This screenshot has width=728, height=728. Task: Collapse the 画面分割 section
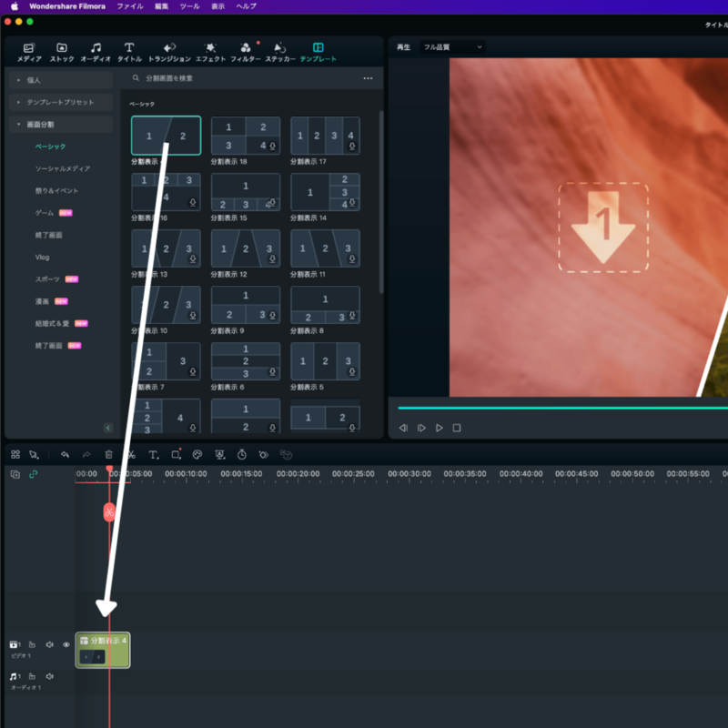[x=61, y=125]
